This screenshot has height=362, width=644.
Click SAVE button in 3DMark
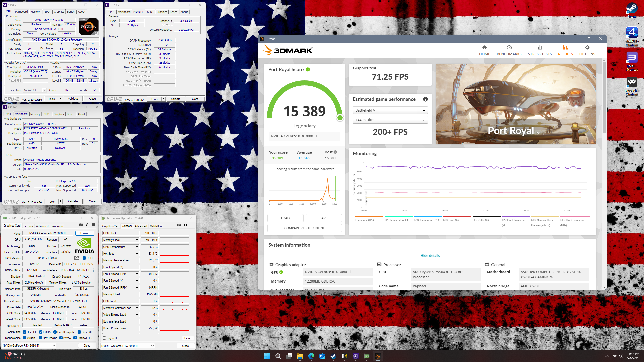tap(323, 218)
